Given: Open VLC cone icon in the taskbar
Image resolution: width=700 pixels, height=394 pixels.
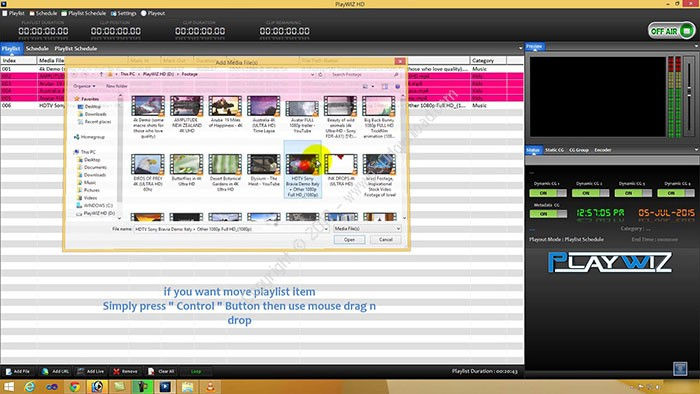Looking at the screenshot, I should pyautogui.click(x=210, y=387).
